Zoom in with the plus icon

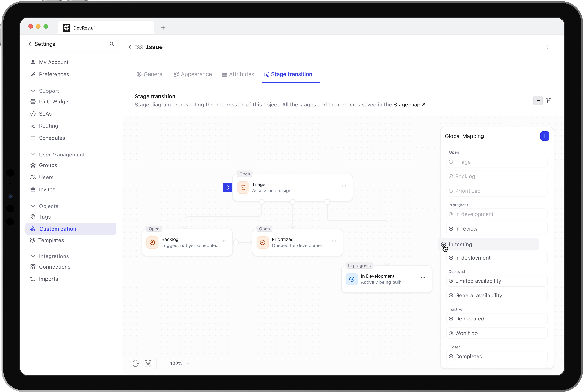click(165, 363)
